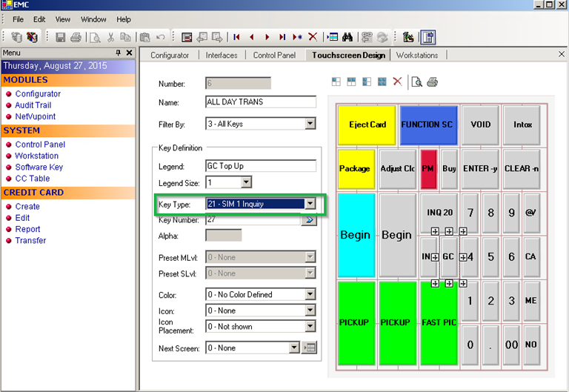The width and height of the screenshot is (569, 392).
Task: Click the copy icon in the toolbar
Action: [125, 37]
